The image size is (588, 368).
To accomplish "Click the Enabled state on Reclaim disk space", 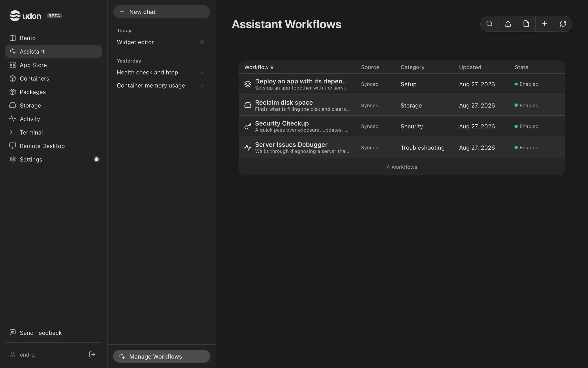I will coord(526,105).
